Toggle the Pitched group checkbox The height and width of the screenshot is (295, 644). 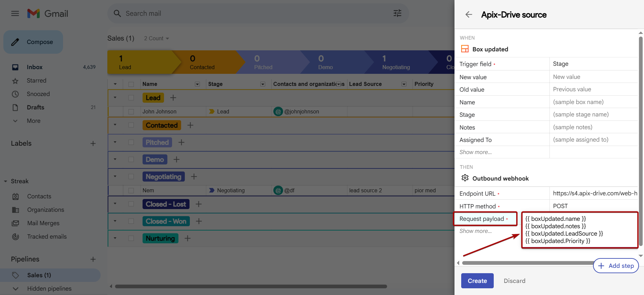click(x=131, y=142)
